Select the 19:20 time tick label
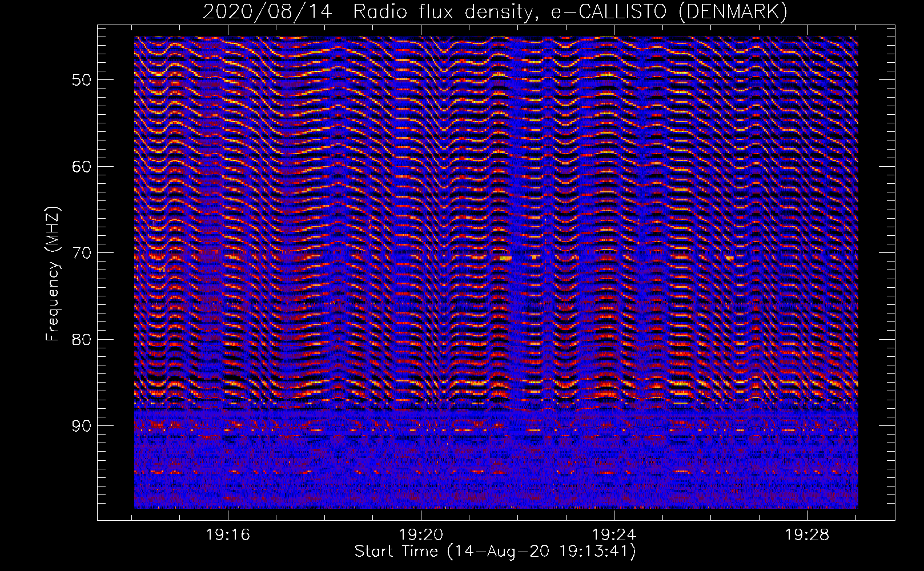This screenshot has width=924, height=571. [x=421, y=535]
